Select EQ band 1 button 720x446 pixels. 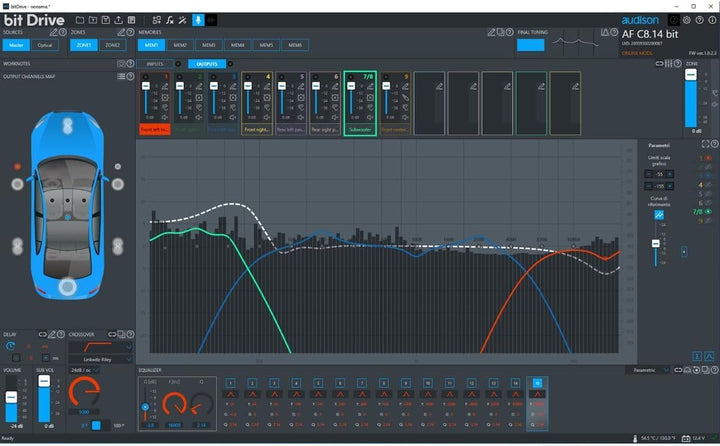coord(231,383)
